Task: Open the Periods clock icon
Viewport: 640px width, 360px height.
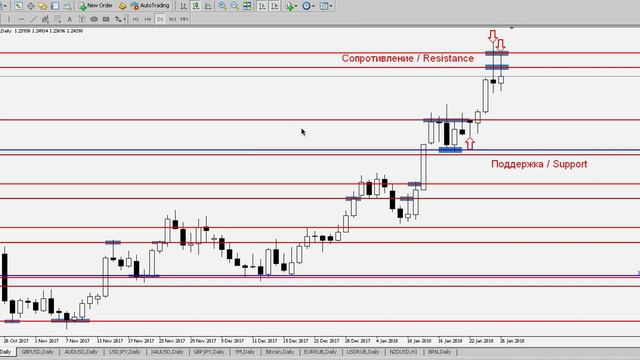Action: tap(306, 6)
